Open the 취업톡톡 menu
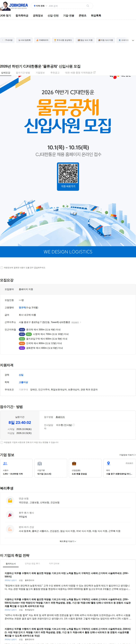This screenshot has width=136, height=644. 96,16
